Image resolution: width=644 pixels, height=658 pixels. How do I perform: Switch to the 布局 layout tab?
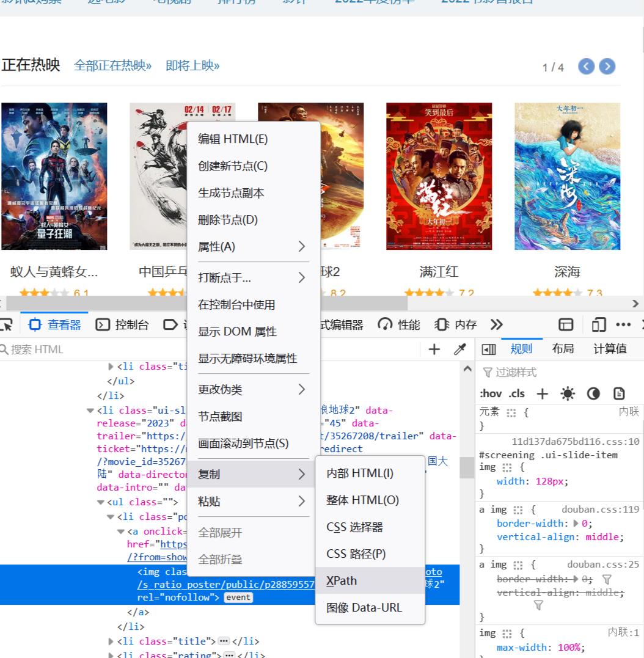[x=563, y=348]
